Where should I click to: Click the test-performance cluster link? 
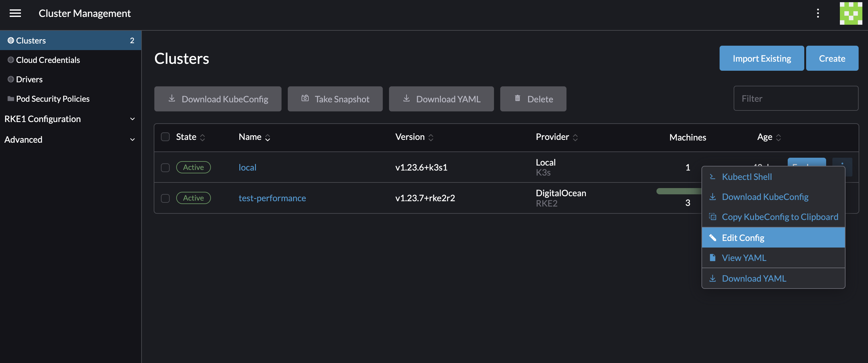(x=272, y=197)
